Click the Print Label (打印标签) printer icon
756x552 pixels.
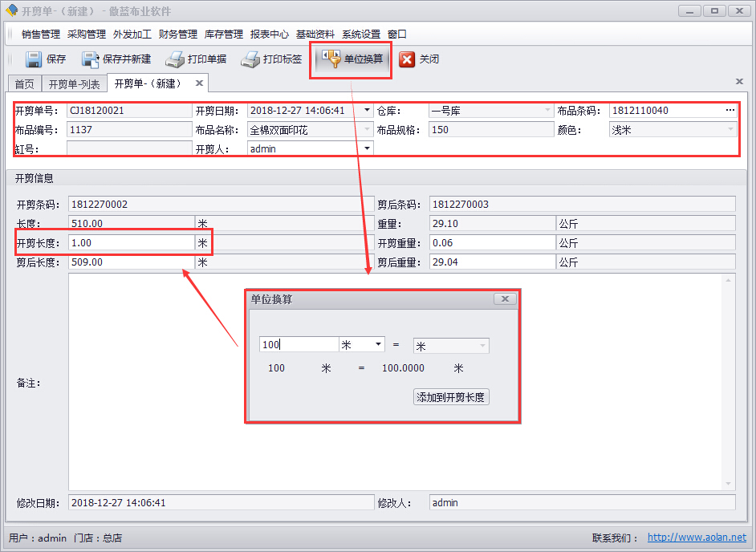250,59
